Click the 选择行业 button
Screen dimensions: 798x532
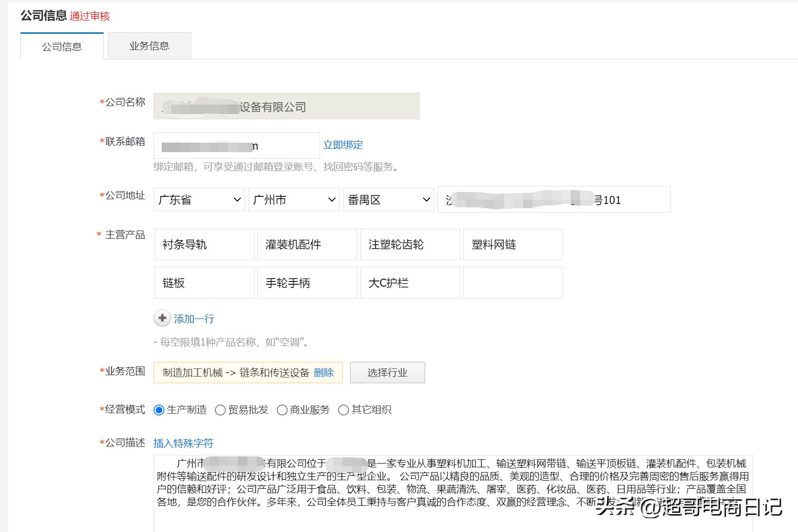click(387, 372)
